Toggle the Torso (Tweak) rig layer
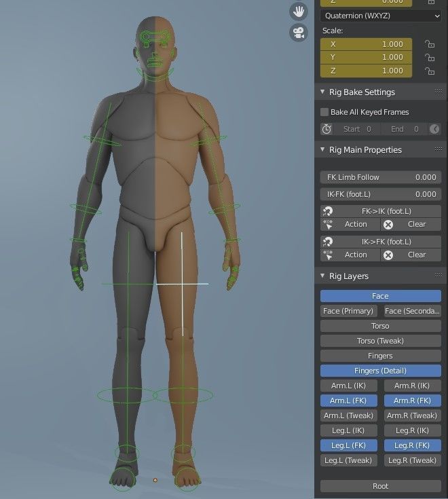Viewport: 448px width, 499px height. click(x=381, y=341)
